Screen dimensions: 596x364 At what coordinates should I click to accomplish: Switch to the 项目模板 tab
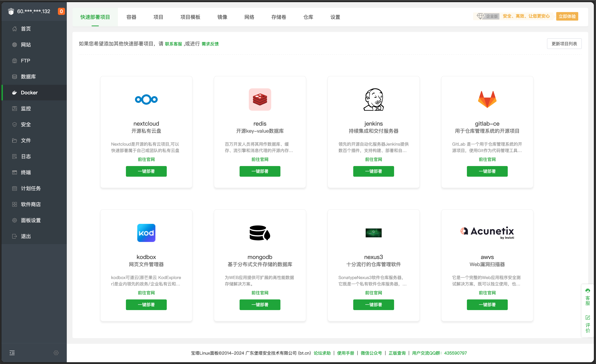[190, 17]
